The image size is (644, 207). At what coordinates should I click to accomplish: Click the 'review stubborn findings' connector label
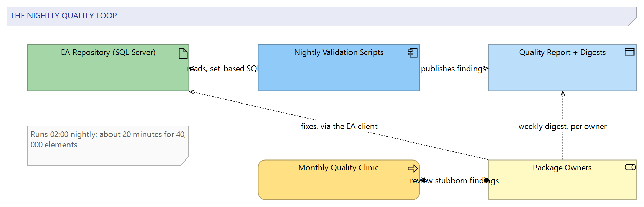point(454,181)
